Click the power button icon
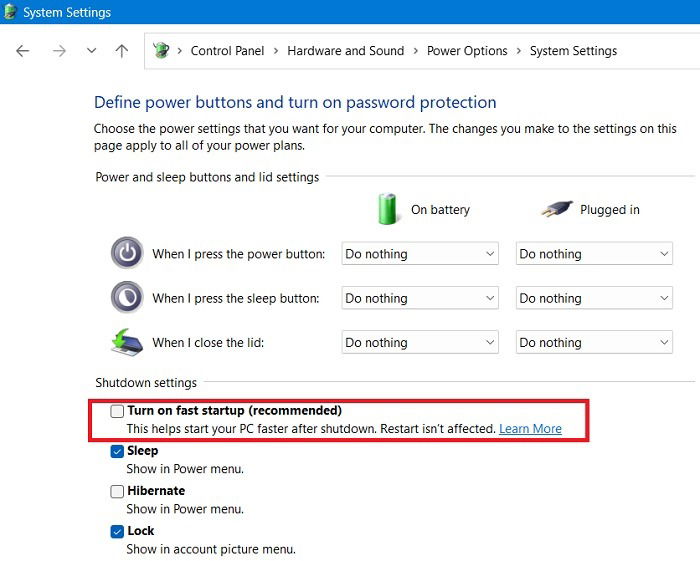700x561 pixels. pos(127,254)
